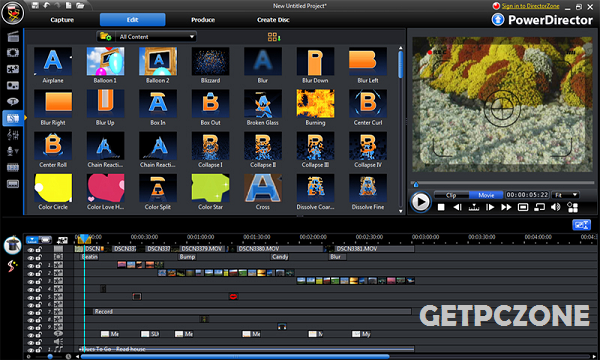Open the Effect Room in sidebar
Image resolution: width=600 pixels, height=360 pixels.
point(13,53)
